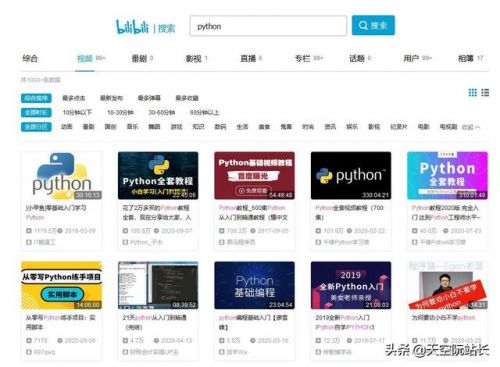Filter by the 数码 category
This screenshot has width=500, height=367.
click(x=220, y=127)
